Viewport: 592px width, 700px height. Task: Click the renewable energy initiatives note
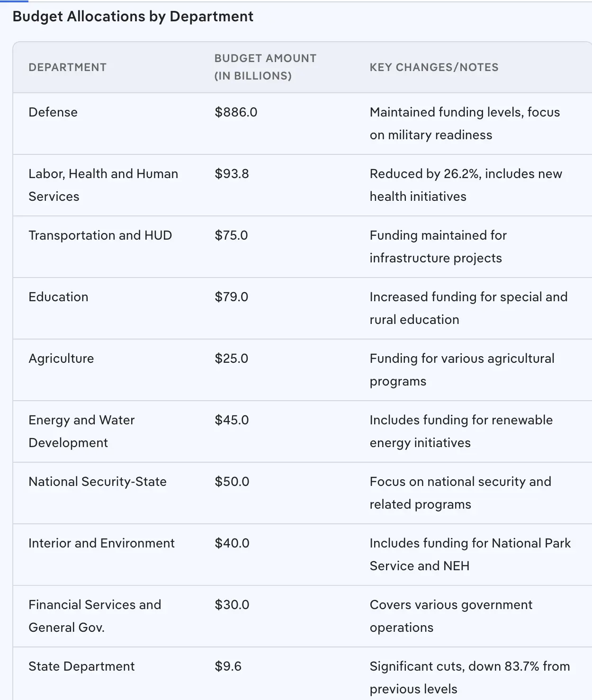click(x=461, y=431)
